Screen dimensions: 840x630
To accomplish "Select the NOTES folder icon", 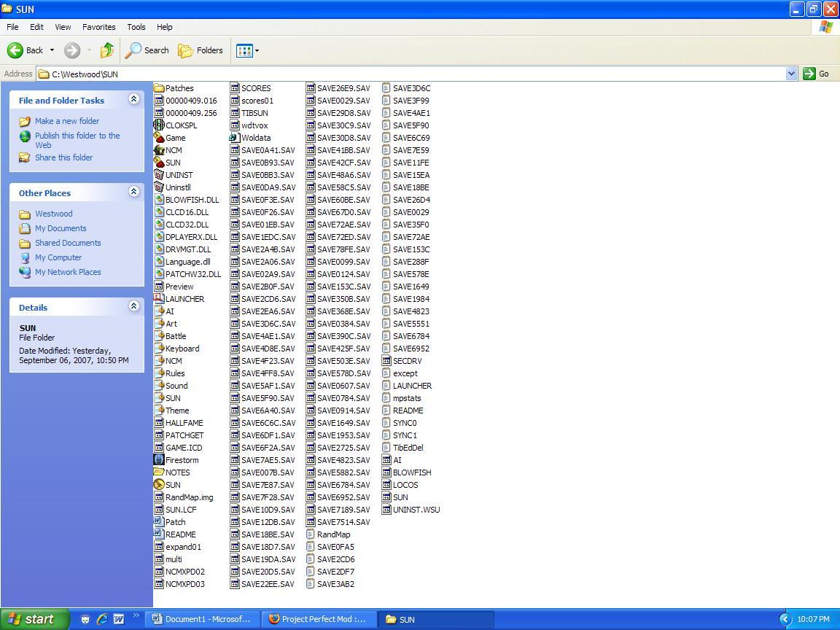I will (158, 472).
